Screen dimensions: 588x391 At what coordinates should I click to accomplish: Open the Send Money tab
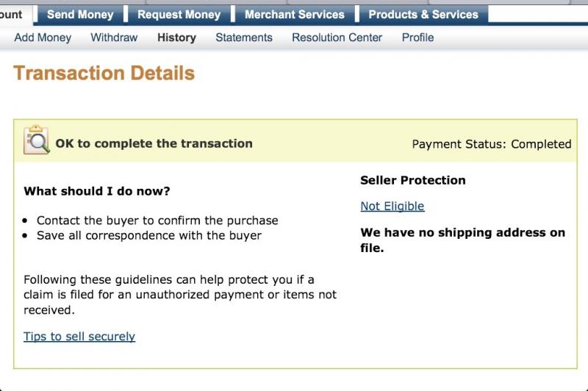click(x=80, y=15)
